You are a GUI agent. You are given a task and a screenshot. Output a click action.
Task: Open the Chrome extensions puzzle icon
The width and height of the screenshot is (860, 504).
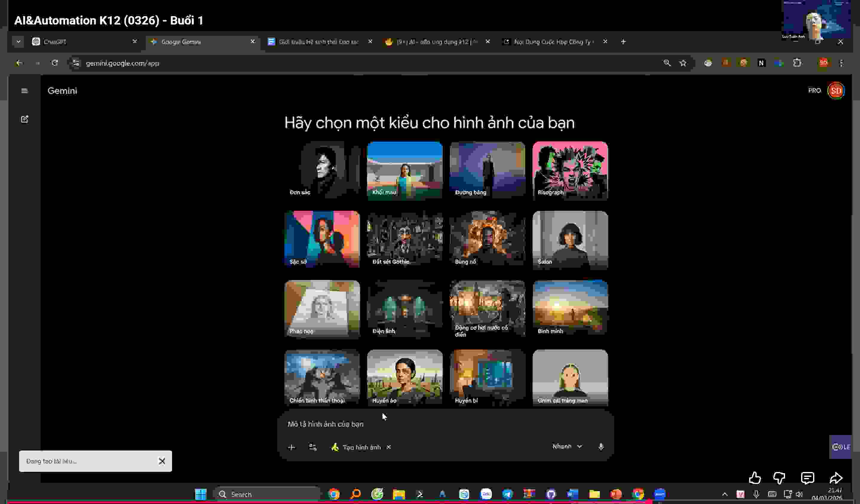pyautogui.click(x=797, y=63)
